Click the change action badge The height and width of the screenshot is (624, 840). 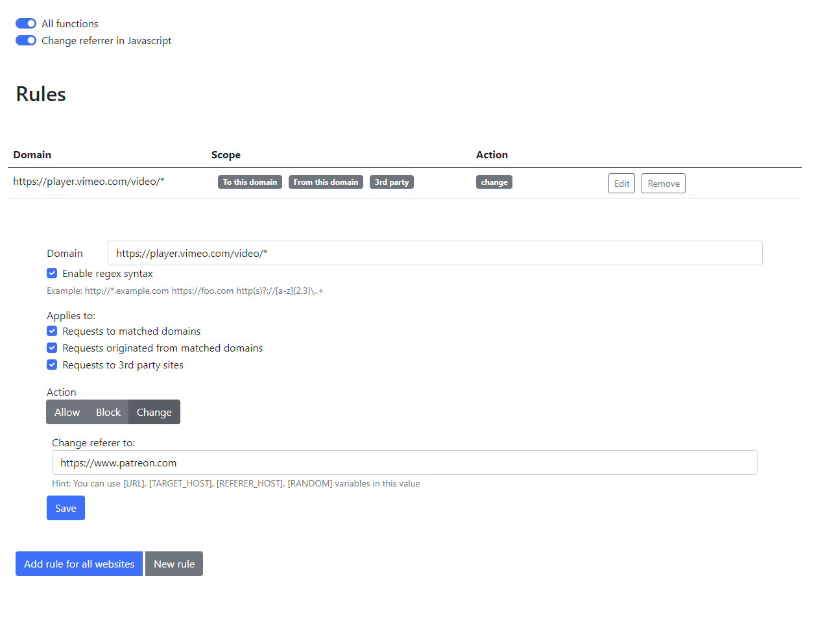tap(494, 182)
